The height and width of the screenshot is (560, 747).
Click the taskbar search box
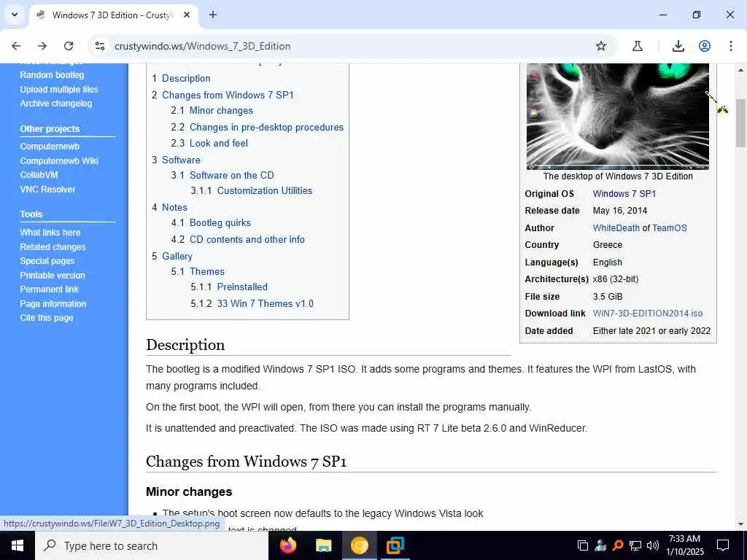point(152,545)
